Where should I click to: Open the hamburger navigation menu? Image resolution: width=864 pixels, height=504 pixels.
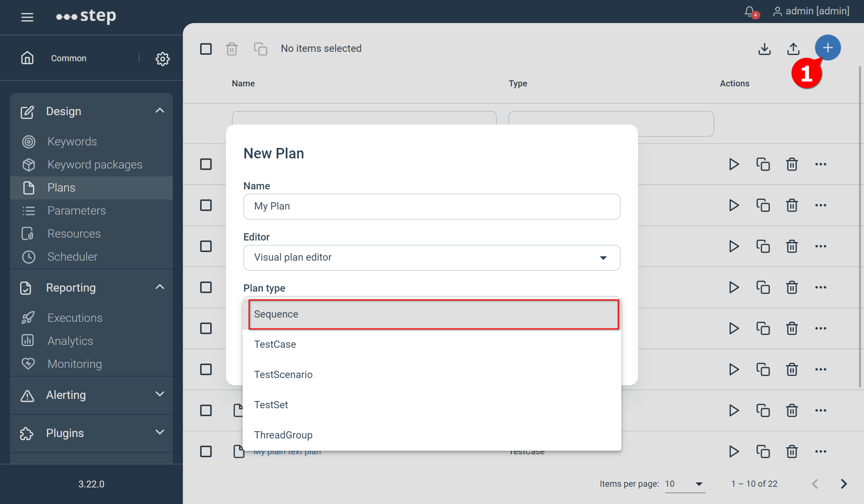point(27,17)
